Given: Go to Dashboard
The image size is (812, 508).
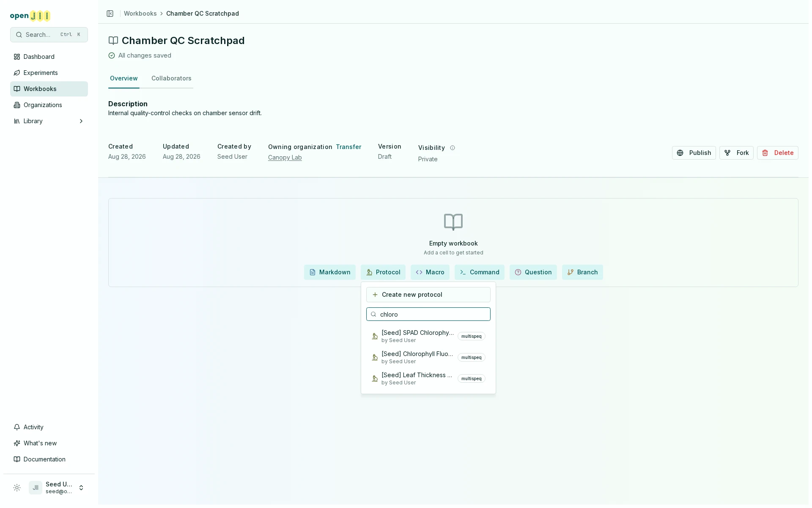Looking at the screenshot, I should pos(49,57).
